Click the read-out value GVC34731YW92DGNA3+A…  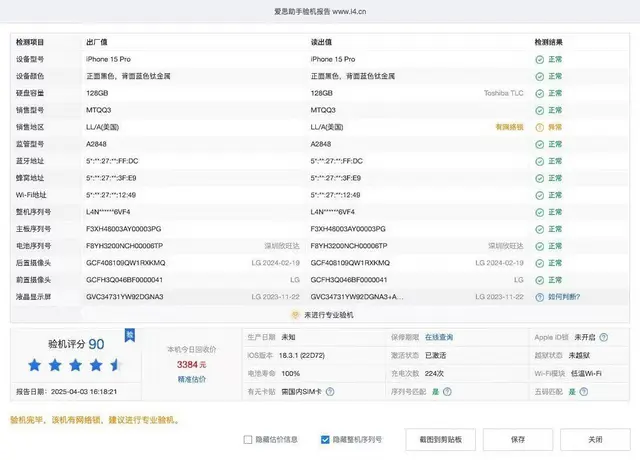[x=357, y=297]
